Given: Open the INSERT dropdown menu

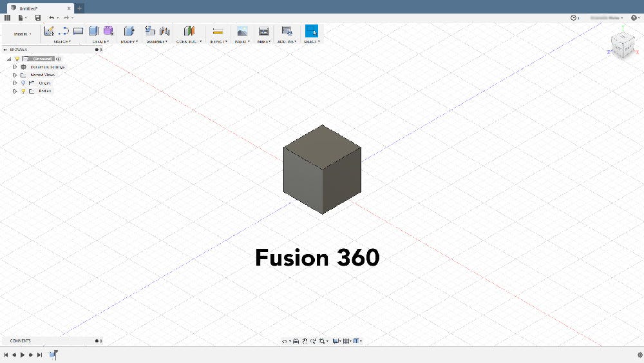Looking at the screenshot, I should tap(242, 41).
